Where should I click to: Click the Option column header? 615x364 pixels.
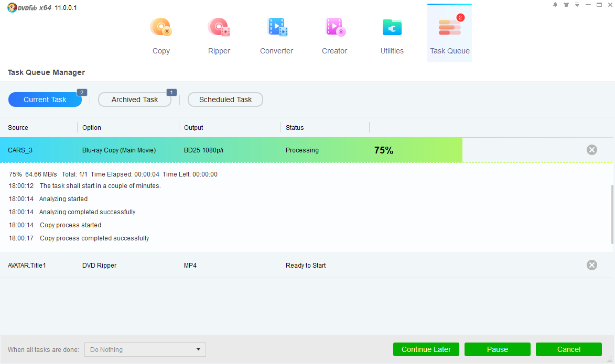pos(92,128)
